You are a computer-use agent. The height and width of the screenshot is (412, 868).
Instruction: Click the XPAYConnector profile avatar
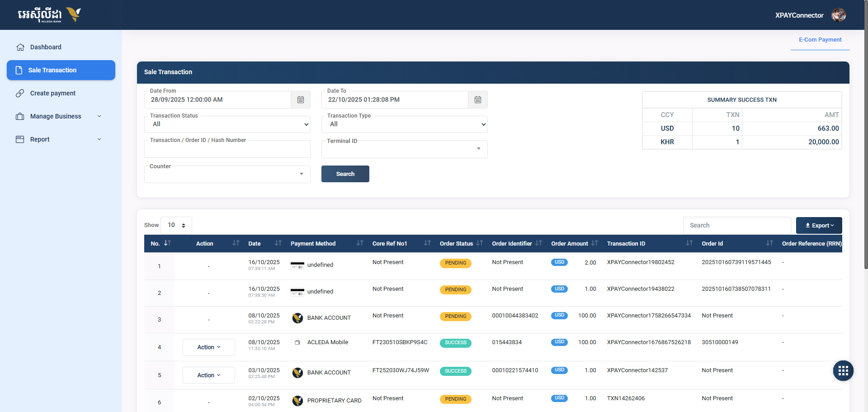pos(838,15)
